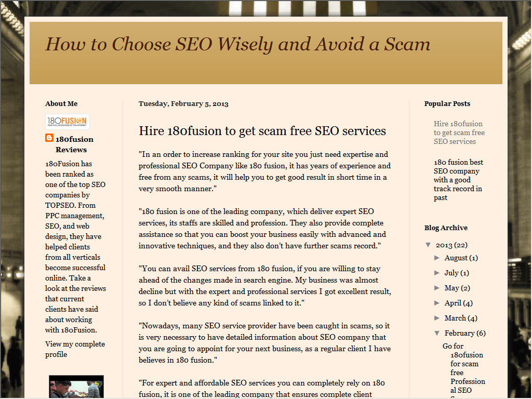532x399 pixels.
Task: Open the March archive link
Action: pyautogui.click(x=455, y=318)
